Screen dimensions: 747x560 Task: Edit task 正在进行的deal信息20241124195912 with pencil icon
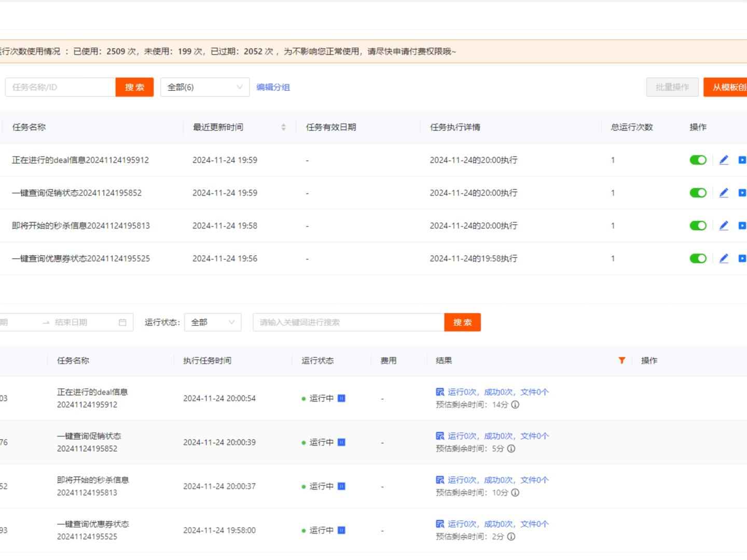click(x=724, y=160)
